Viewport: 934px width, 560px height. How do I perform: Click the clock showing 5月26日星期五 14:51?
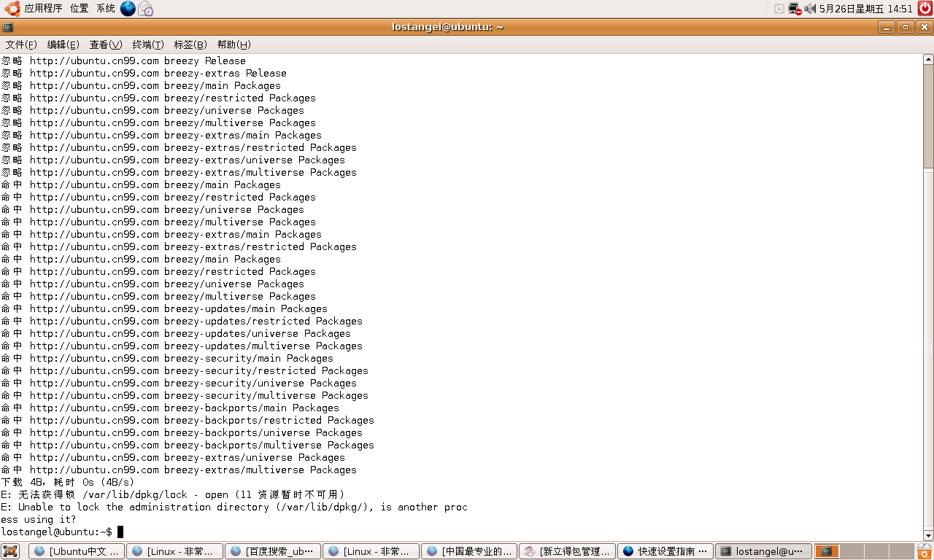click(x=866, y=9)
